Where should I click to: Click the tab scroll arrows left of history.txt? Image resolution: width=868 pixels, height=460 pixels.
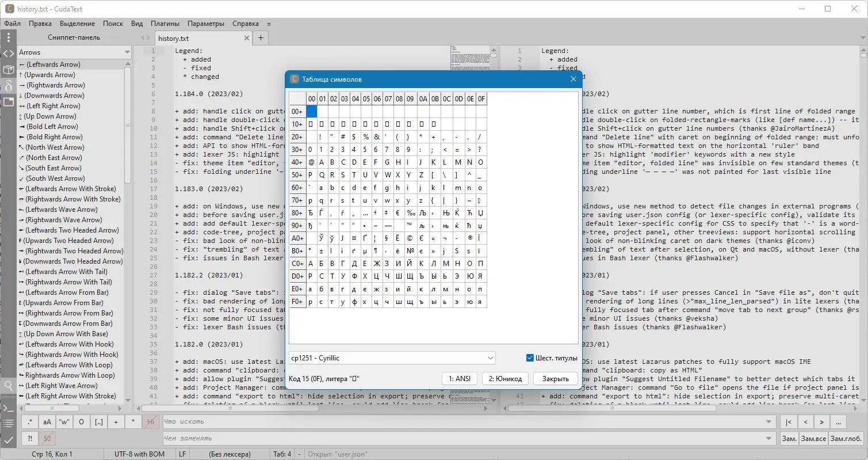click(146, 38)
